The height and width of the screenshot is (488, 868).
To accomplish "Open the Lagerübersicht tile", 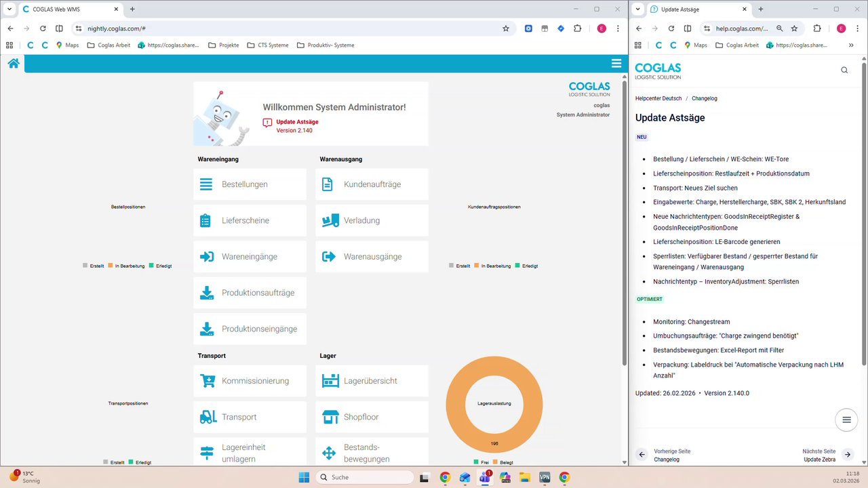I will pos(372,381).
